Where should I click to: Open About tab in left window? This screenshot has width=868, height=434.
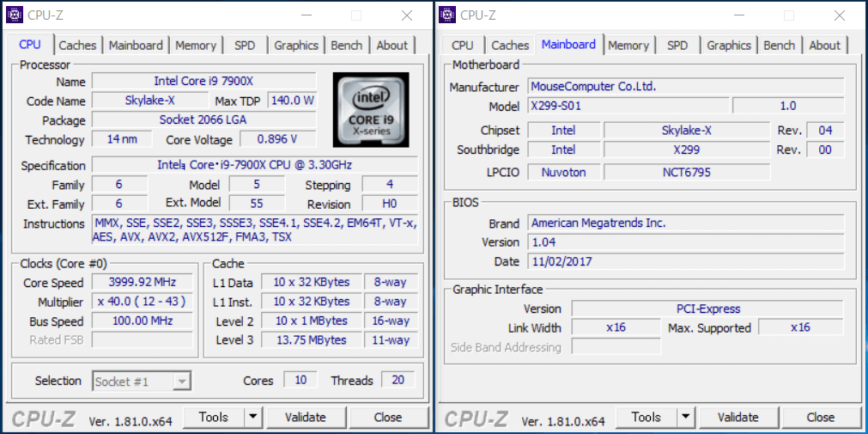[x=392, y=46]
